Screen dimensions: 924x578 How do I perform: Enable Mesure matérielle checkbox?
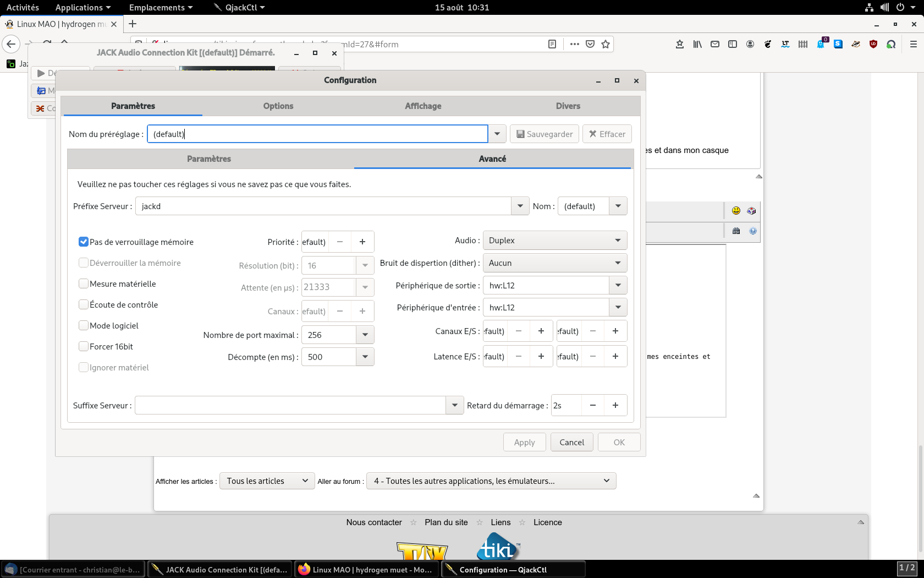(x=84, y=283)
